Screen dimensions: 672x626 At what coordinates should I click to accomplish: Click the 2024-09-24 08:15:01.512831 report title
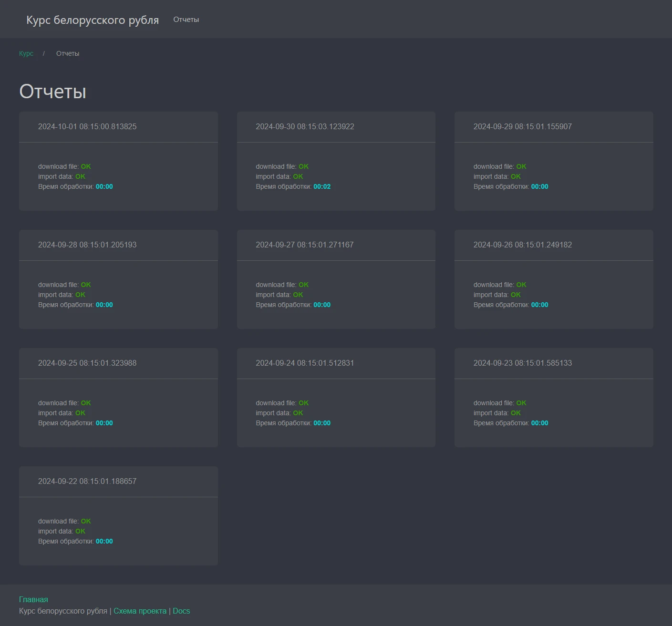305,363
